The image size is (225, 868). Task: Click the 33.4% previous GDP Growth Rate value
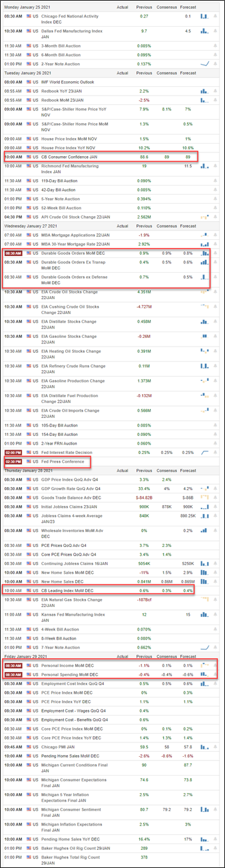pyautogui.click(x=144, y=488)
